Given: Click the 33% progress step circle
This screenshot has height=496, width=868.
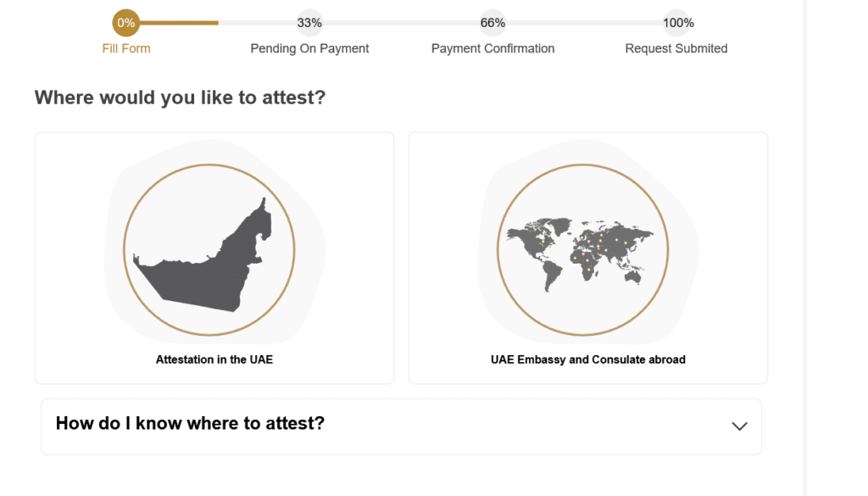Looking at the screenshot, I should point(309,23).
